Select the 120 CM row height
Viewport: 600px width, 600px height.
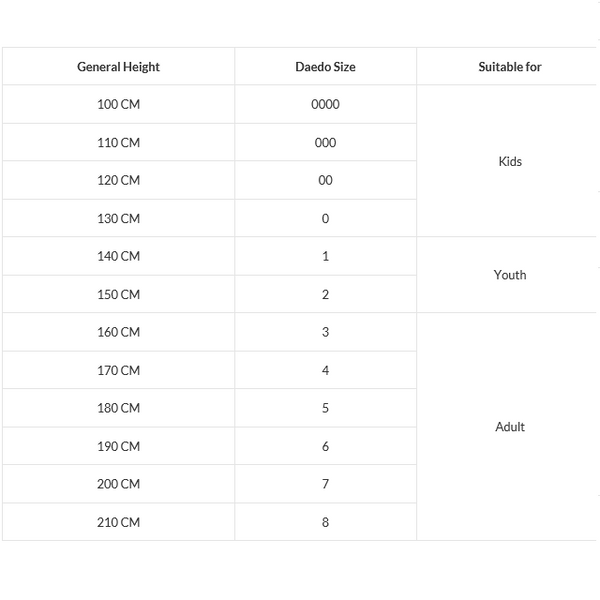coord(118,180)
